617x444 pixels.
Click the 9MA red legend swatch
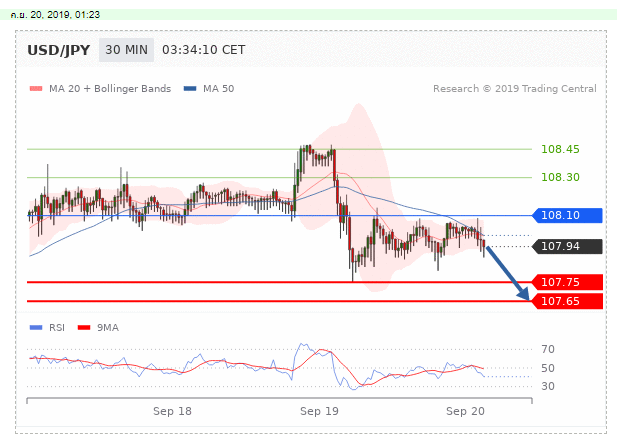point(84,327)
